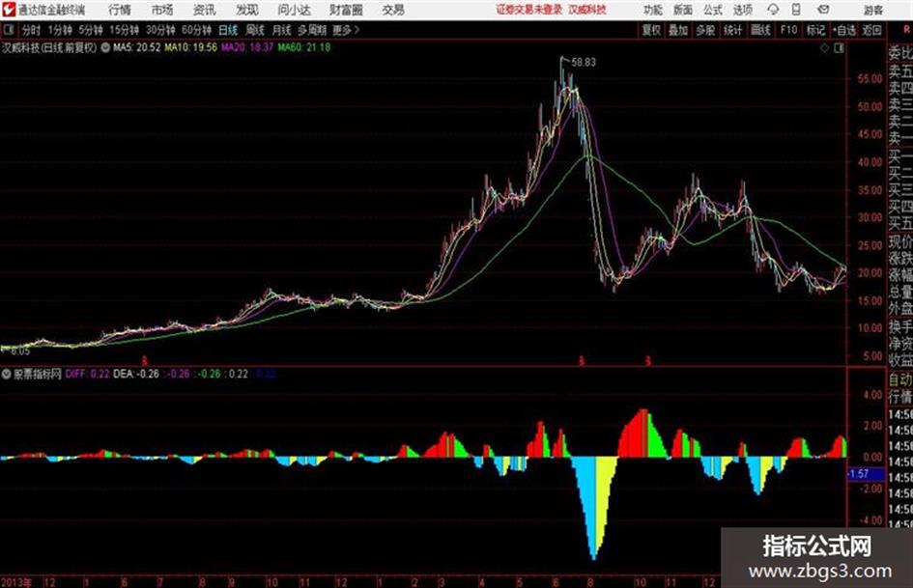Viewport: 913px width, 588px height.
Task: Click the 股票指标网 indicator name
Action: tap(38, 374)
